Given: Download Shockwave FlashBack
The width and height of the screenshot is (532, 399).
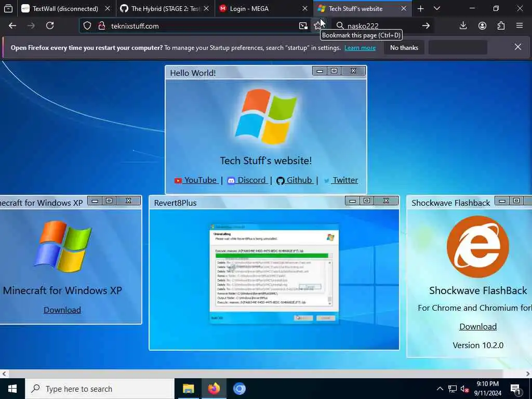Looking at the screenshot, I should click(x=478, y=326).
